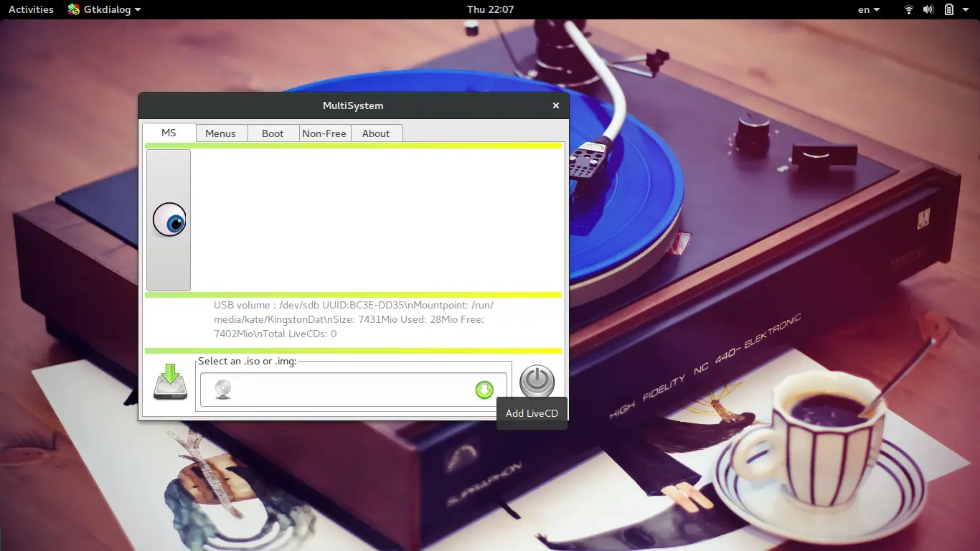The height and width of the screenshot is (551, 980).
Task: Click the battery status icon
Action: 948,9
